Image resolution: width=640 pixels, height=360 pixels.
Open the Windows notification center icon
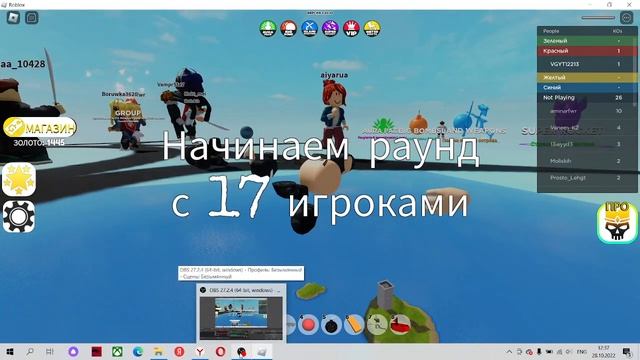tap(627, 351)
